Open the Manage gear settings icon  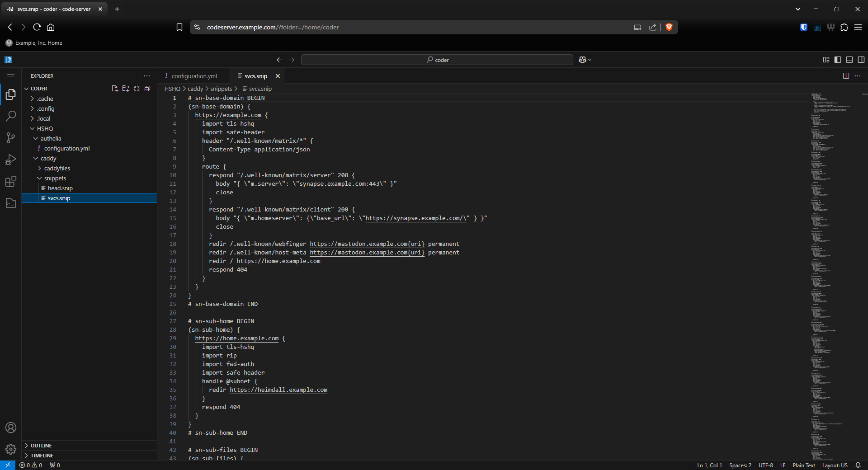click(11, 449)
